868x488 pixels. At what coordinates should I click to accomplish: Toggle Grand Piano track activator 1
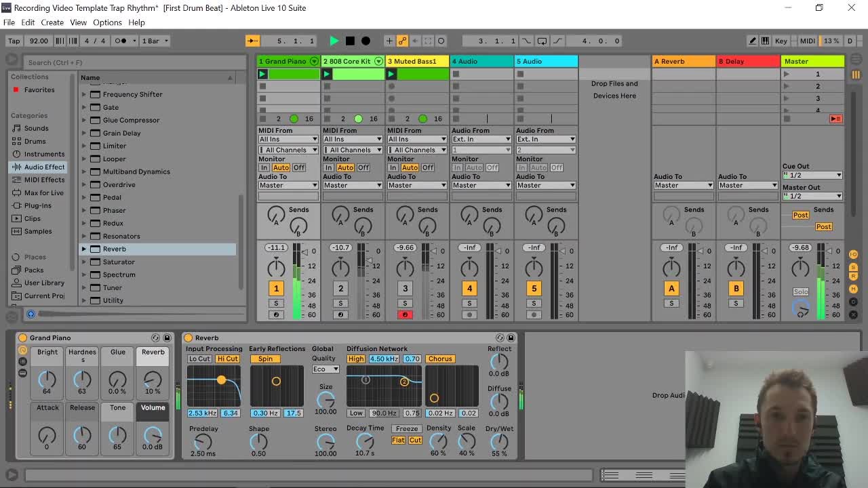click(276, 289)
